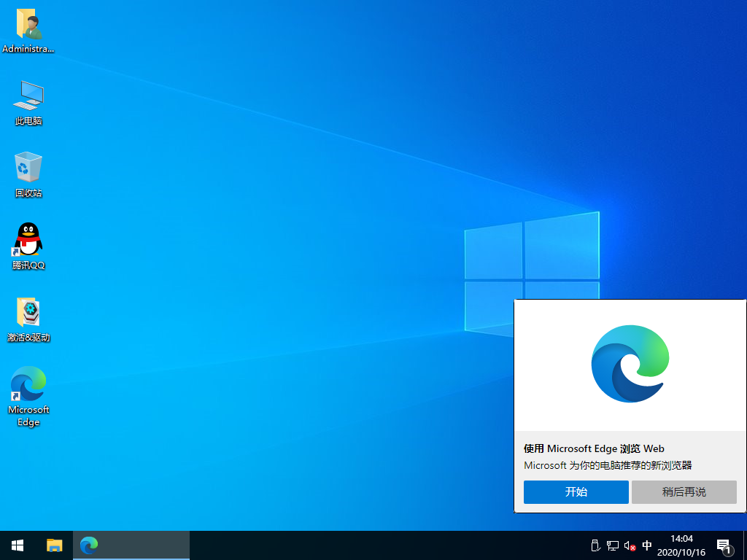
Task: Click the 稍后再说 button to postpone
Action: [x=684, y=492]
